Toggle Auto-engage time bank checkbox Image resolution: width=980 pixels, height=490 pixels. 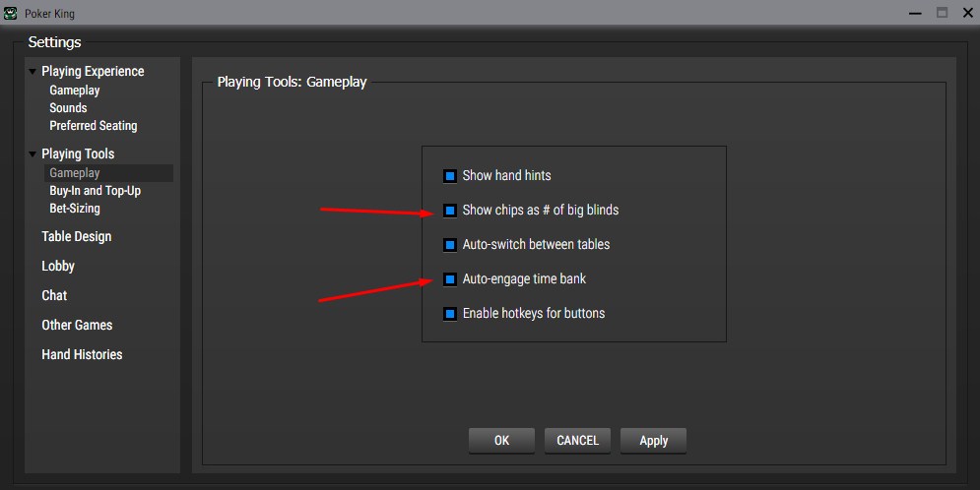(x=450, y=279)
